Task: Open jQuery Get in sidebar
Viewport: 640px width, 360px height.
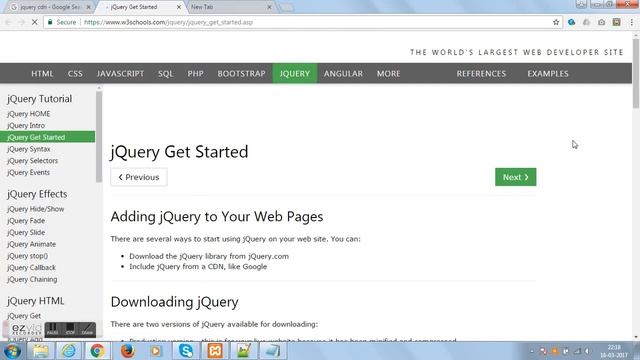Action: pos(24,316)
